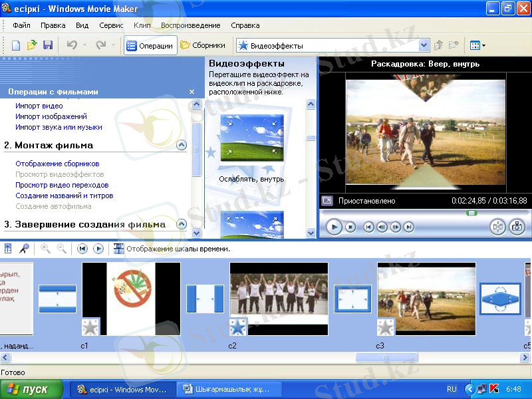
Task: Open the Клип menu
Action: pyautogui.click(x=142, y=25)
